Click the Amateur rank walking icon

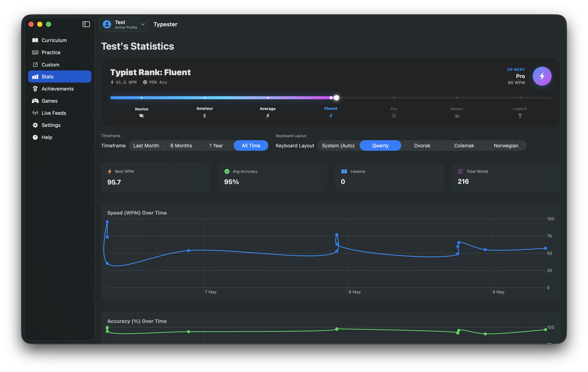point(205,116)
